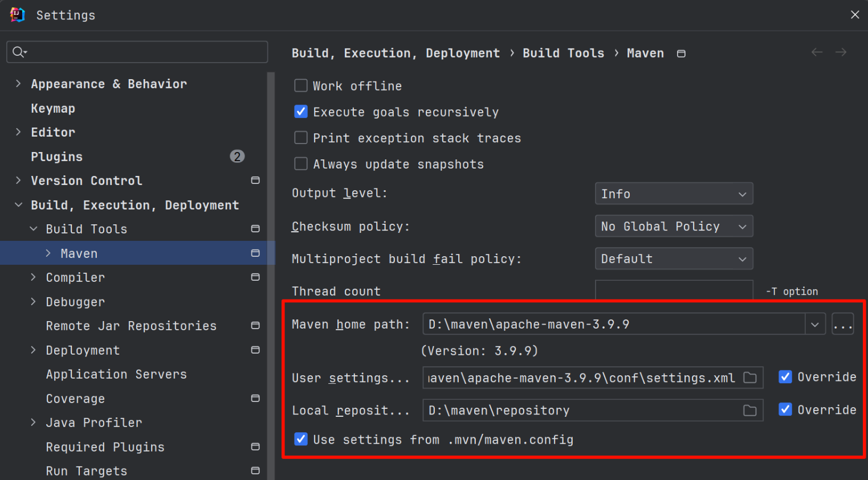Close the Settings dialog
Screen dimensions: 868x480
point(855,15)
